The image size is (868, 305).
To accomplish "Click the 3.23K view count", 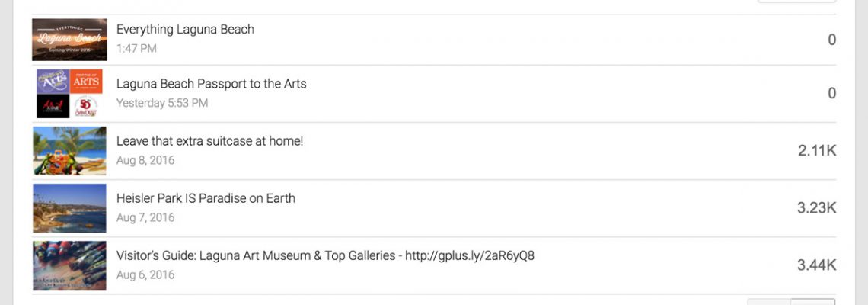I will click(817, 208).
